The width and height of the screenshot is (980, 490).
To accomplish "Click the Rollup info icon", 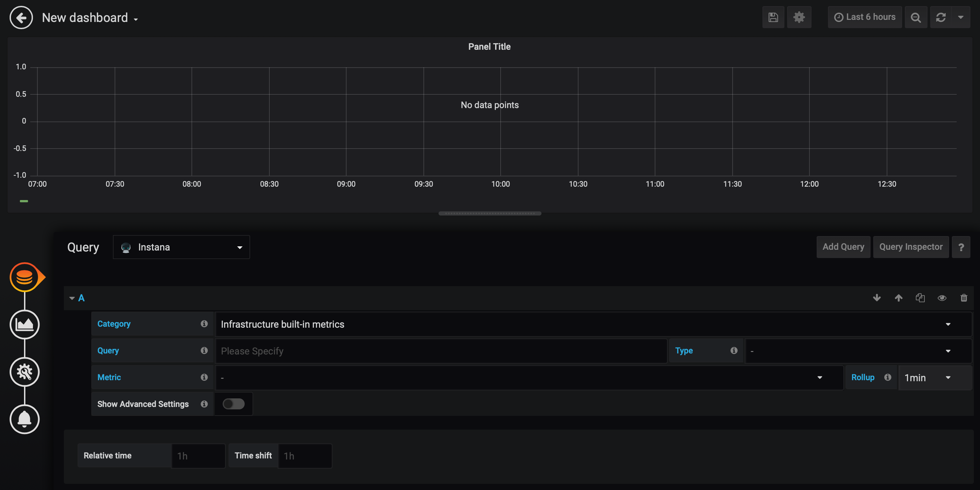I will pyautogui.click(x=888, y=377).
